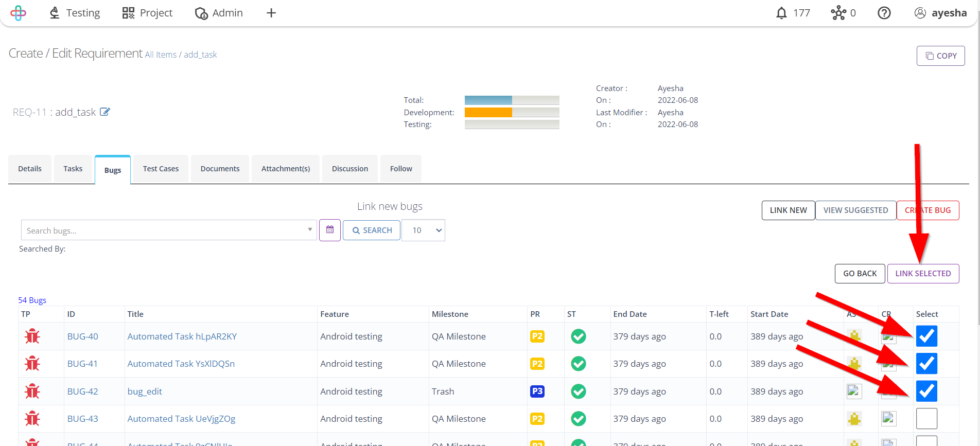The height and width of the screenshot is (446, 980).
Task: Open the Testing menu
Action: pyautogui.click(x=75, y=13)
